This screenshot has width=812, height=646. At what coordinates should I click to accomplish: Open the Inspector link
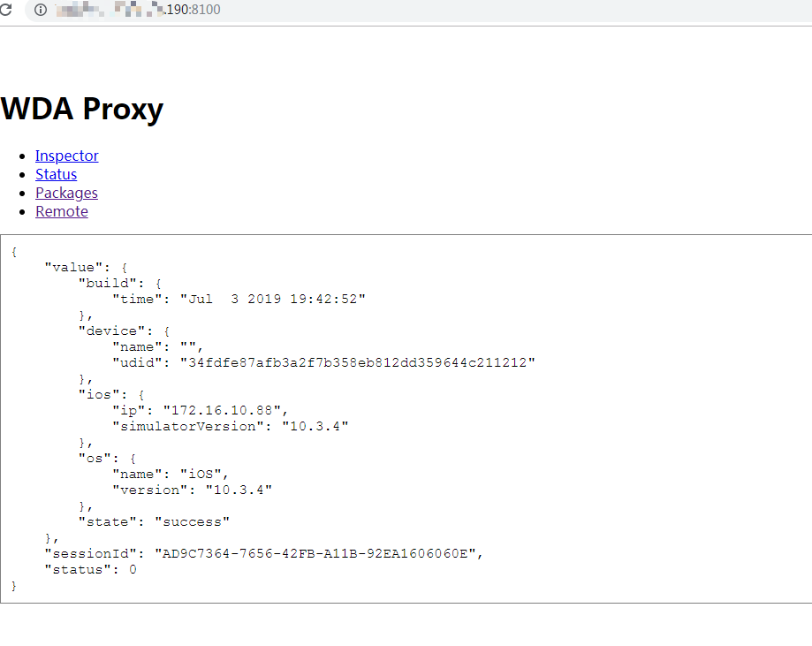(x=67, y=156)
